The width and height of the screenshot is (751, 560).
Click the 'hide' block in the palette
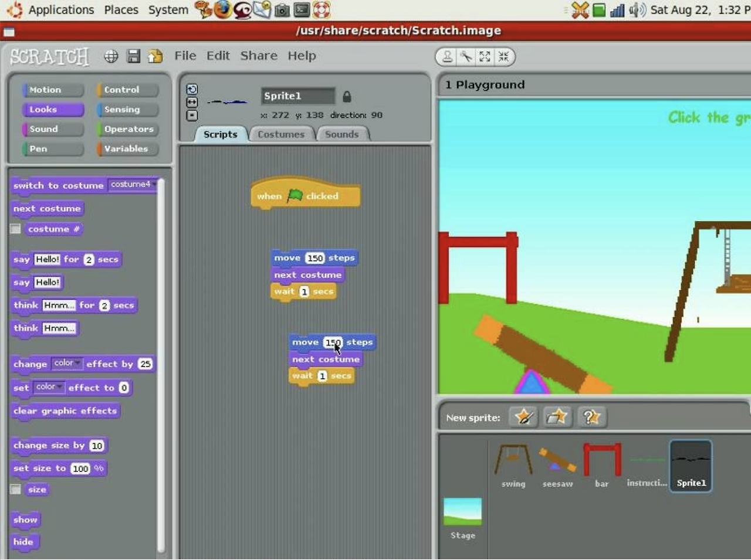point(24,542)
